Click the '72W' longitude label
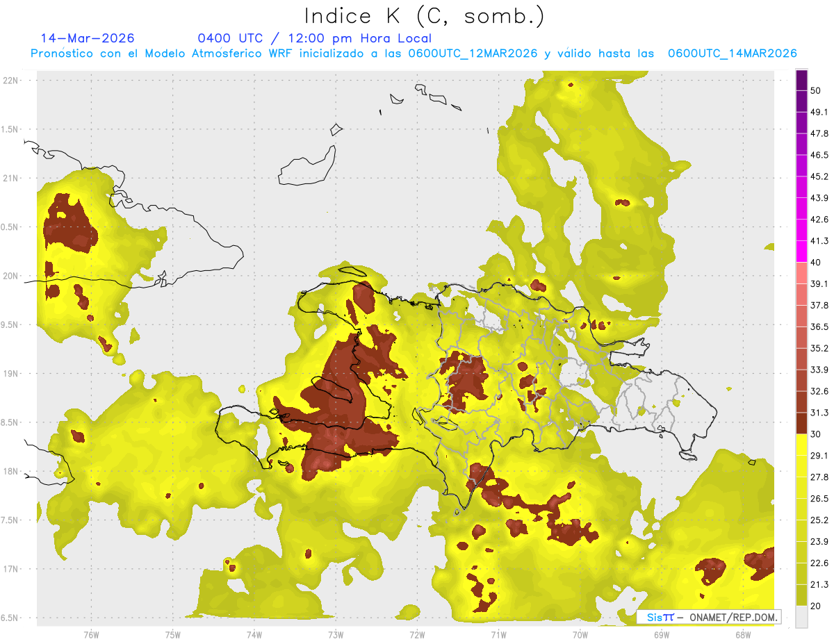This screenshot has height=644, width=834. pos(417,635)
